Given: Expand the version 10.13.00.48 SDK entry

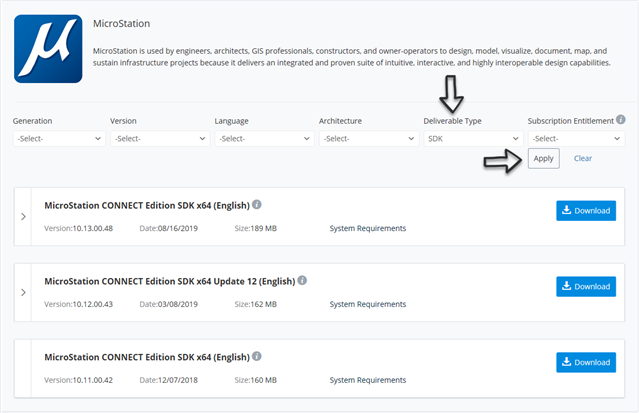Looking at the screenshot, I should 23,216.
